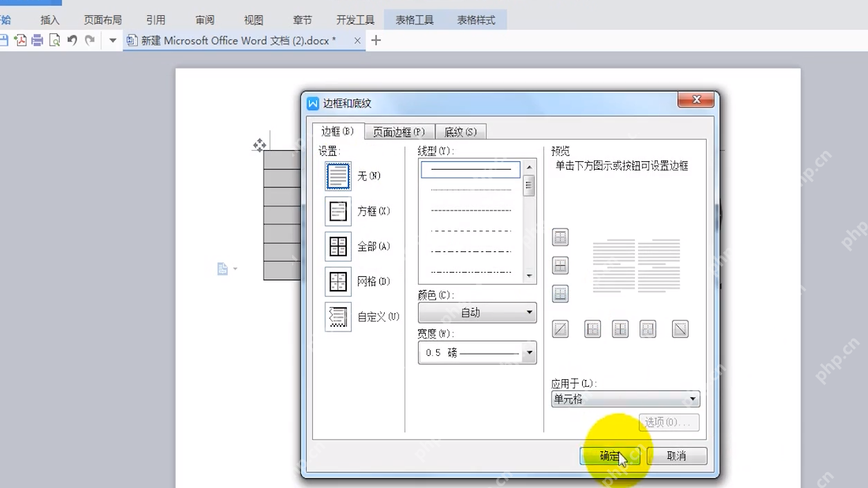Toggle the right border button in preview
The image size is (868, 488).
[x=648, y=329]
